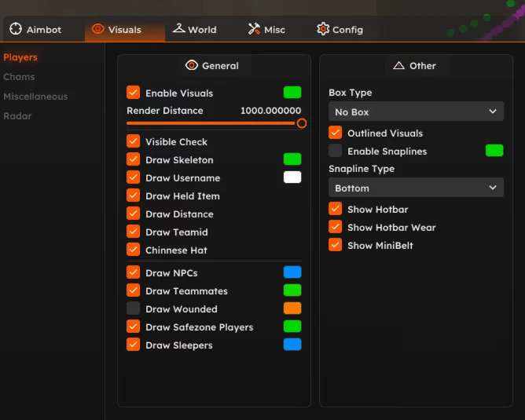
Task: Disable the Show MiniBelt checkbox
Action: click(335, 245)
